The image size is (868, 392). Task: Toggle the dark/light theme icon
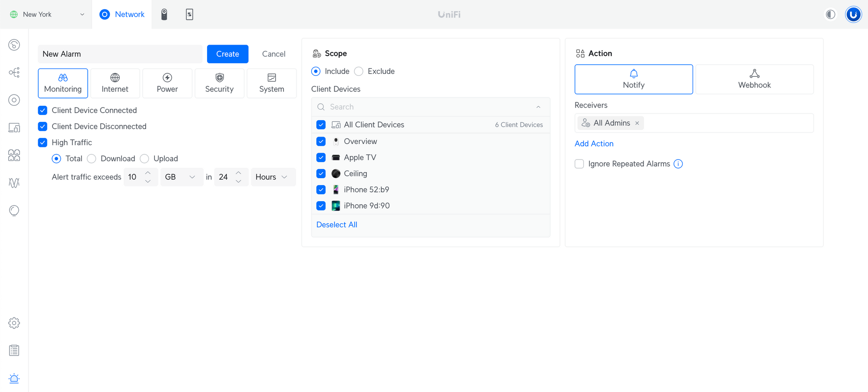[x=830, y=14]
